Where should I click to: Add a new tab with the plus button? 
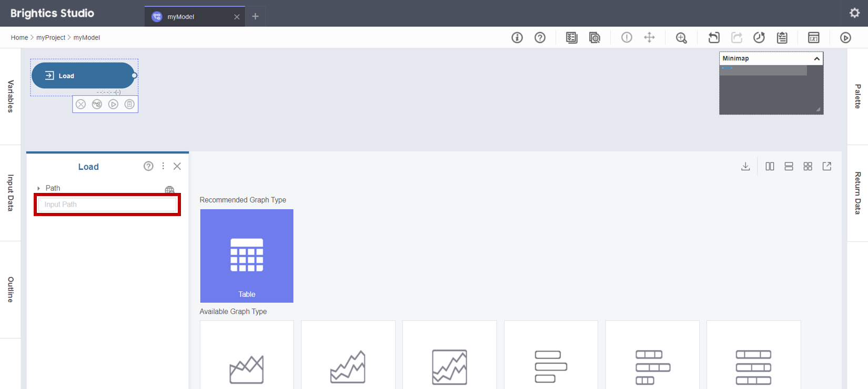coord(255,16)
